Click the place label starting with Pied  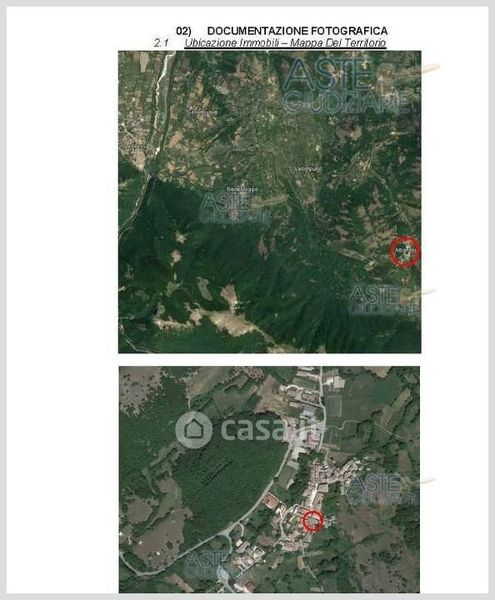pos(242,189)
